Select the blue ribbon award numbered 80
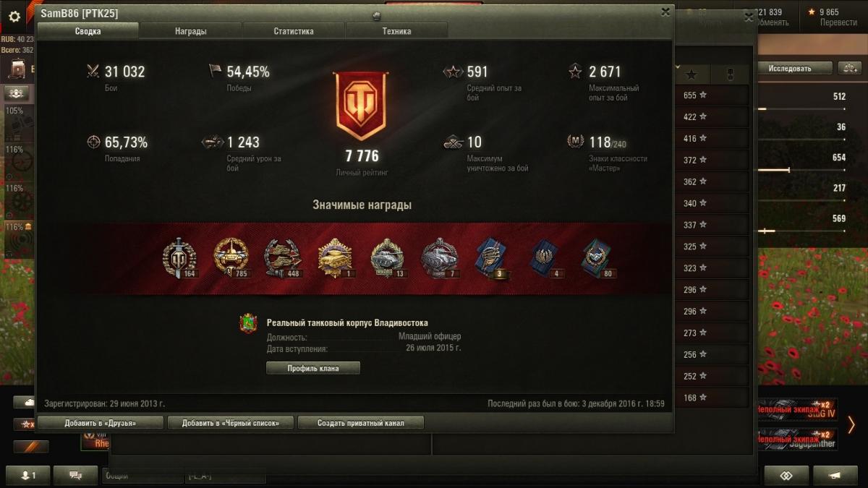The width and height of the screenshot is (868, 488). coord(597,257)
